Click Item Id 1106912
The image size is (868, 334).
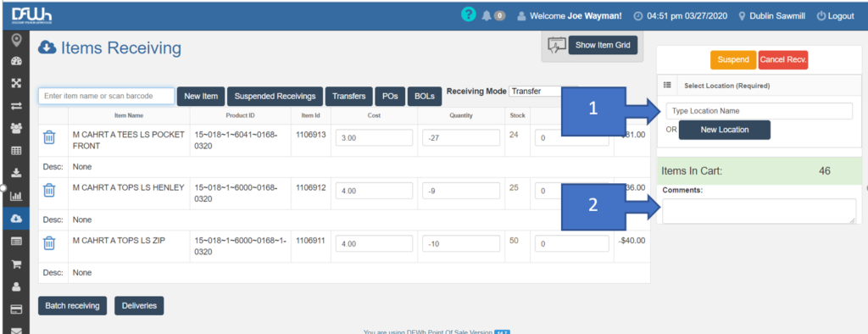[311, 188]
